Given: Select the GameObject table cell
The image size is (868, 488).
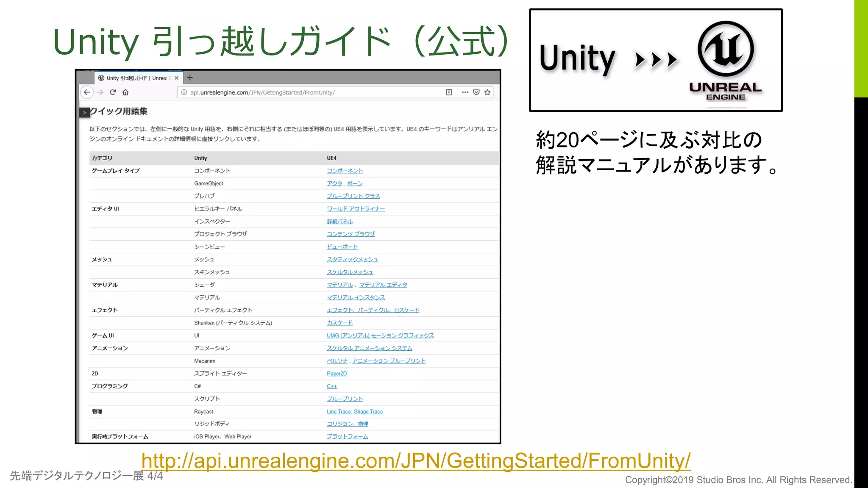Looking at the screenshot, I should pos(209,183).
